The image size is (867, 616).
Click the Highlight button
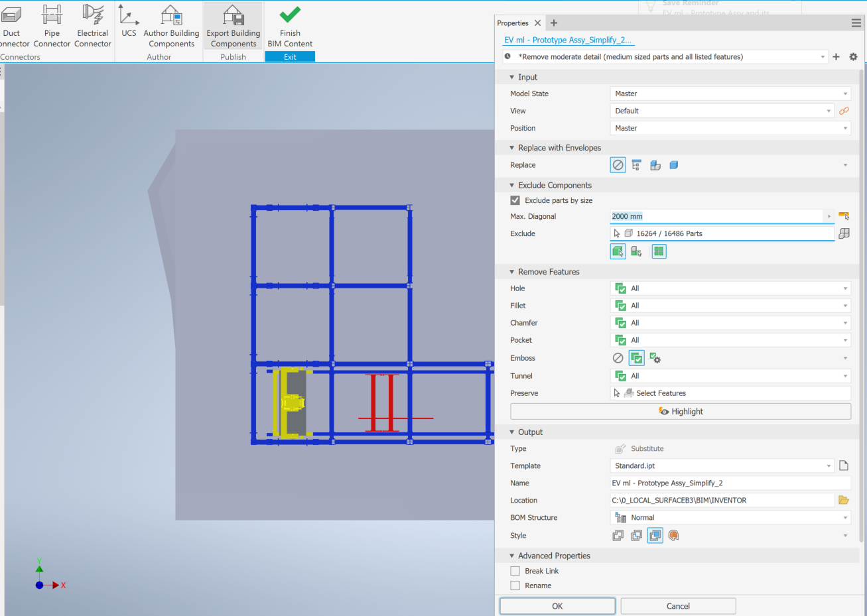(680, 411)
